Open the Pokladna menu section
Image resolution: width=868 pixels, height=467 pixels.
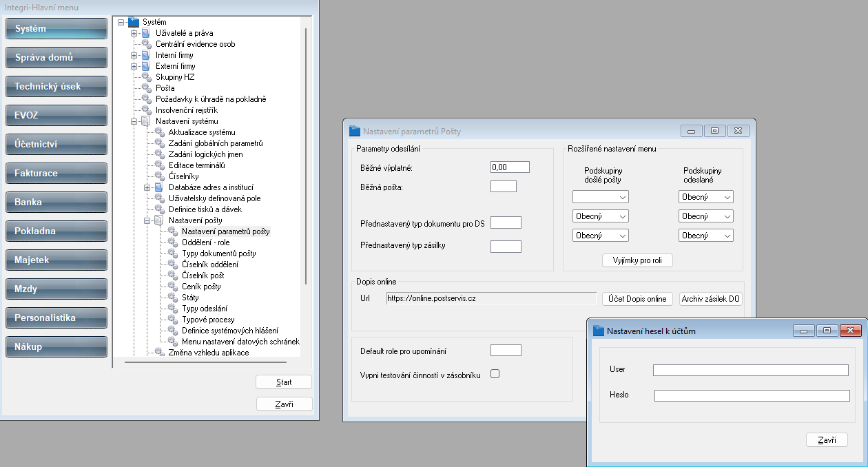[x=56, y=231]
